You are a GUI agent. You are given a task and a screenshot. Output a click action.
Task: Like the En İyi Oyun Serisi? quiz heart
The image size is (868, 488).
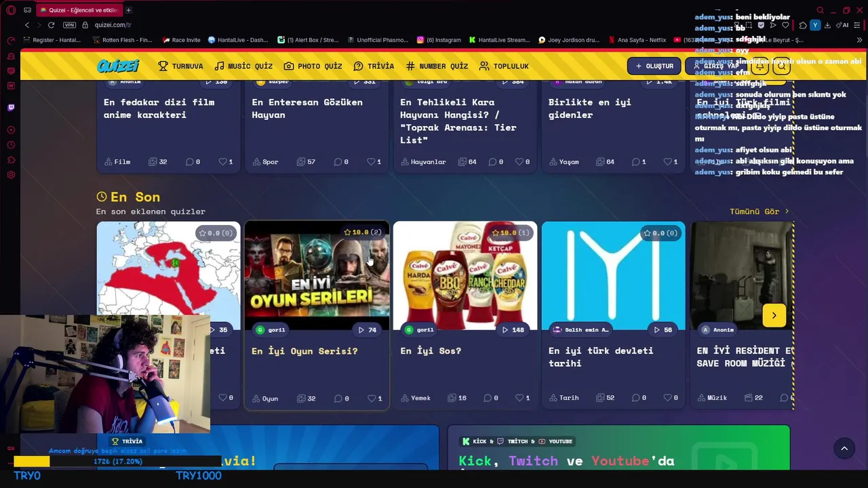372,398
